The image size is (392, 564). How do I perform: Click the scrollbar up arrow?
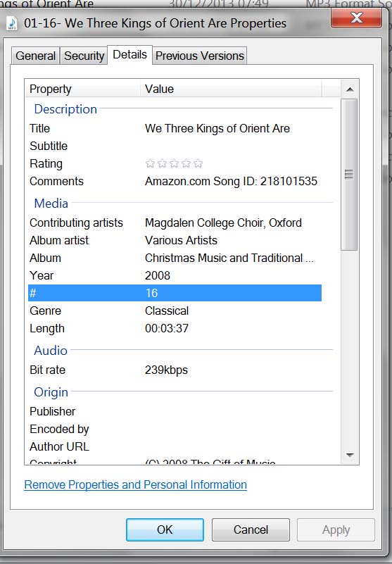(350, 89)
